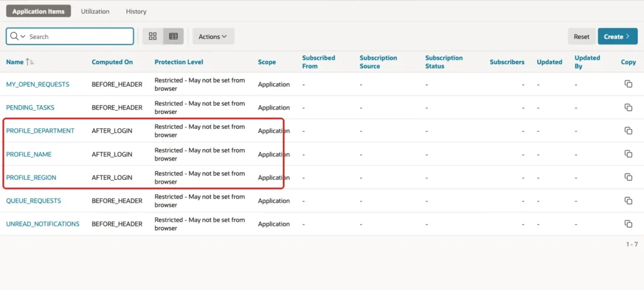Open Protection Level column header menu

coord(179,62)
